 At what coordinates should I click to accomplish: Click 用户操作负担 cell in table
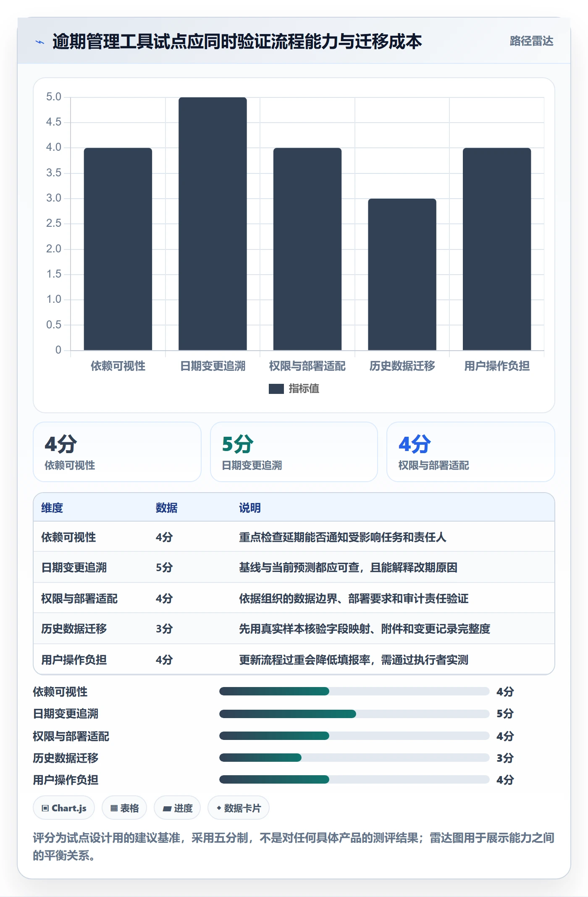coord(74,660)
